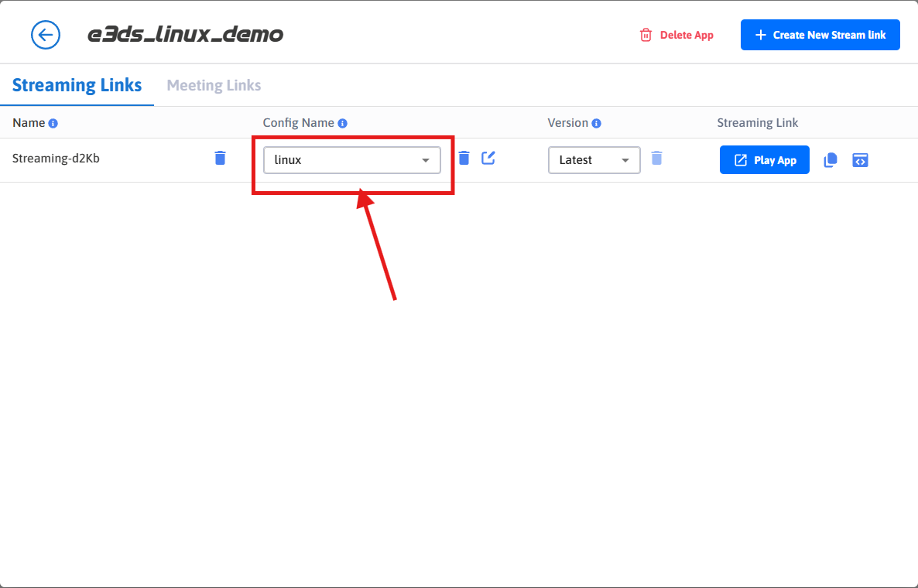Delete the Streaming-d2Kb stream link
918x588 pixels.
pos(220,158)
